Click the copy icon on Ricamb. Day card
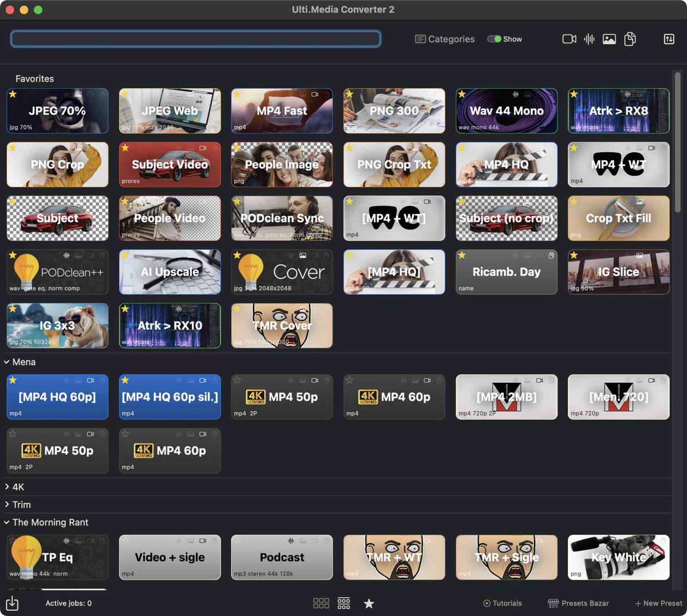The width and height of the screenshot is (687, 616). [x=551, y=255]
